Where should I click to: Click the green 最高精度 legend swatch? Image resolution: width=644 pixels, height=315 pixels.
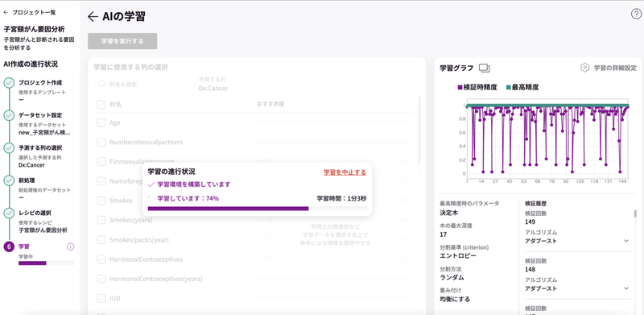click(x=509, y=87)
